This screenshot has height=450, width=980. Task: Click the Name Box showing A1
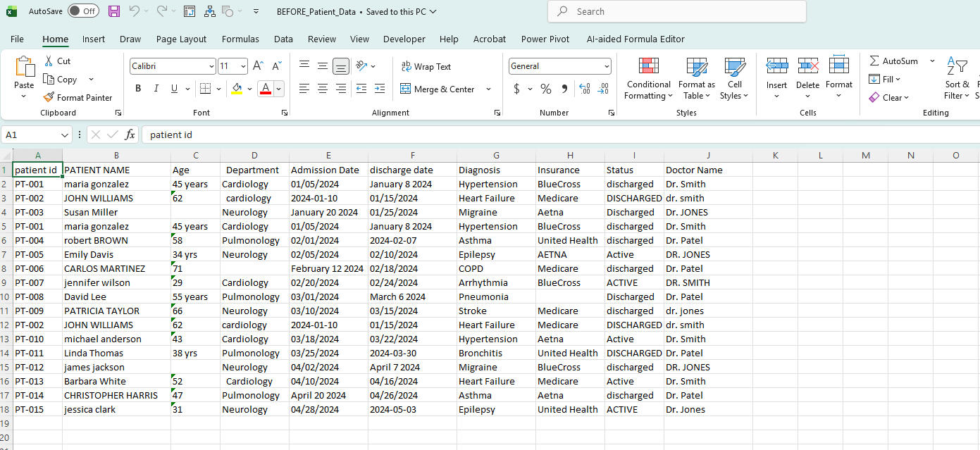(x=32, y=135)
